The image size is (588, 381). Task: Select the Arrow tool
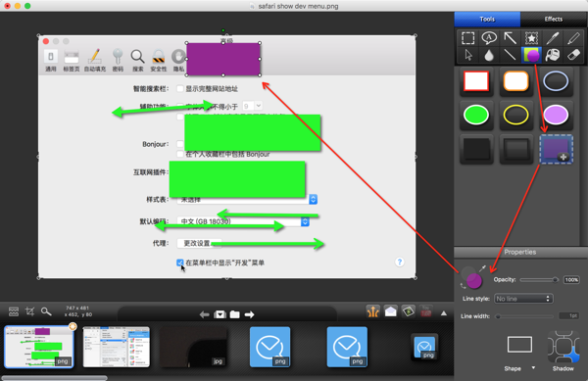510,38
